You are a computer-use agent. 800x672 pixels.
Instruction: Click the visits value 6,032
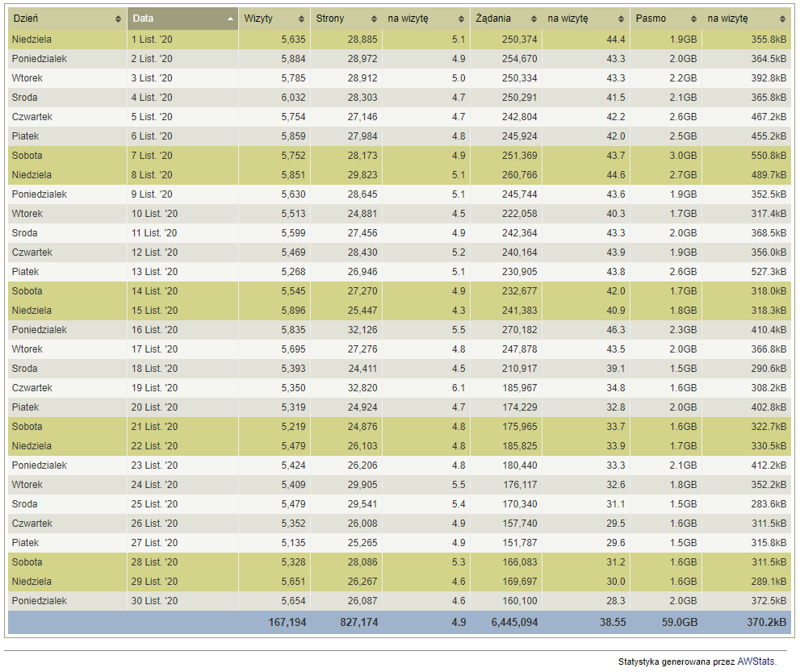coord(293,98)
